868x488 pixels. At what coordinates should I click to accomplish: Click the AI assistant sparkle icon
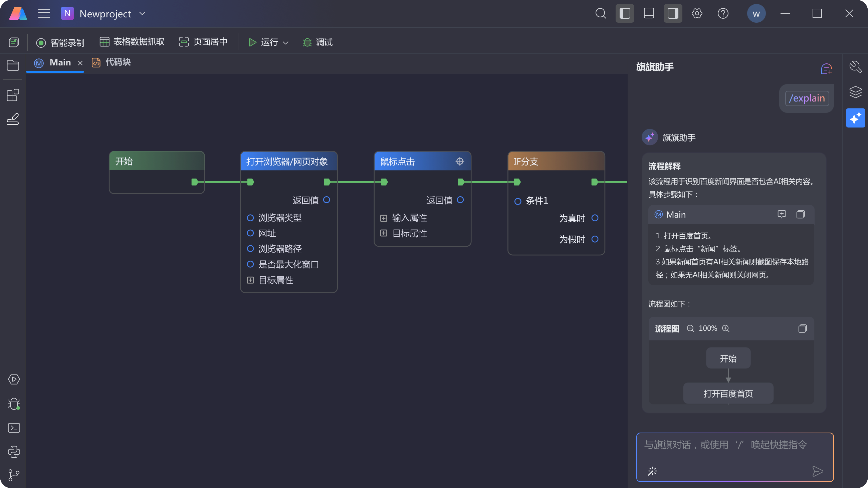[855, 118]
